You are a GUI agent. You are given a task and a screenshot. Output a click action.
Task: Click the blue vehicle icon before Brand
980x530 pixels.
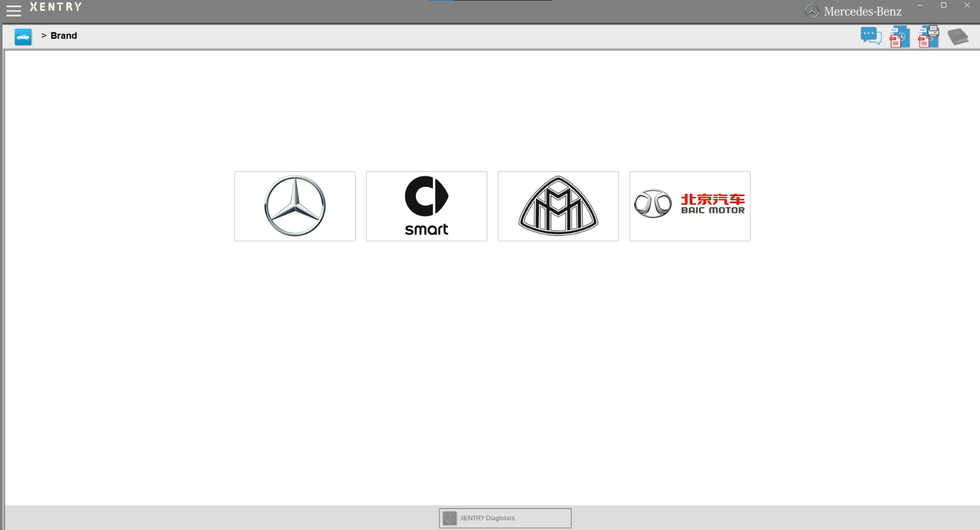[23, 37]
